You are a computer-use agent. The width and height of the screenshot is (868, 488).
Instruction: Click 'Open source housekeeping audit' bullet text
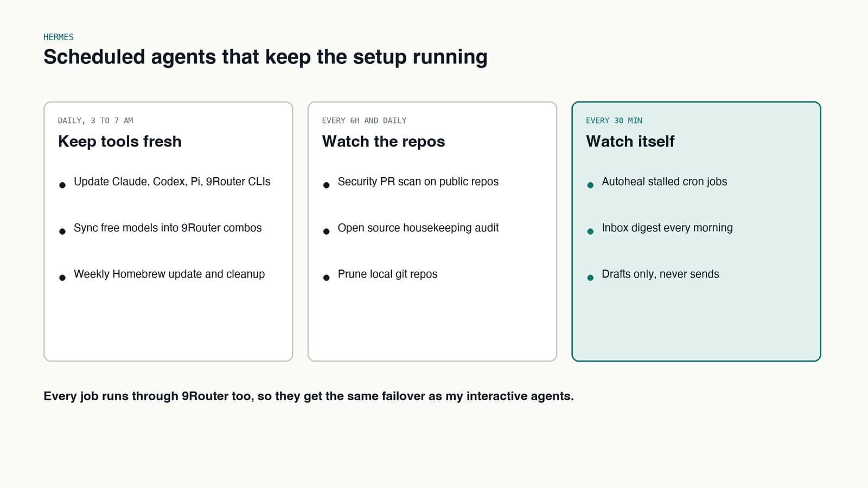tap(418, 228)
